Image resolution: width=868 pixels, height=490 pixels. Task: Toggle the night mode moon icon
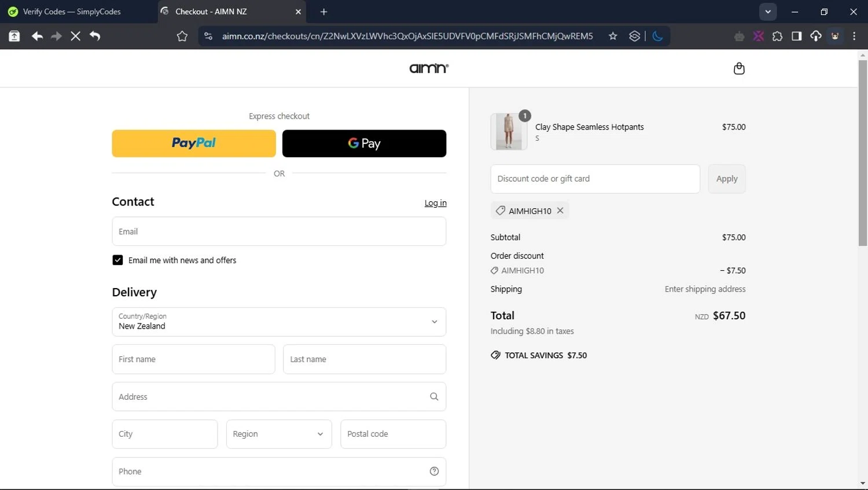(x=657, y=36)
